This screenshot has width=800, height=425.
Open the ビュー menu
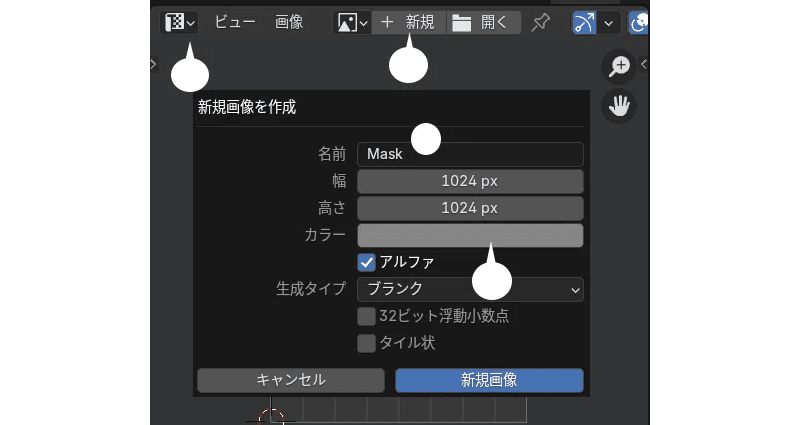tap(235, 22)
